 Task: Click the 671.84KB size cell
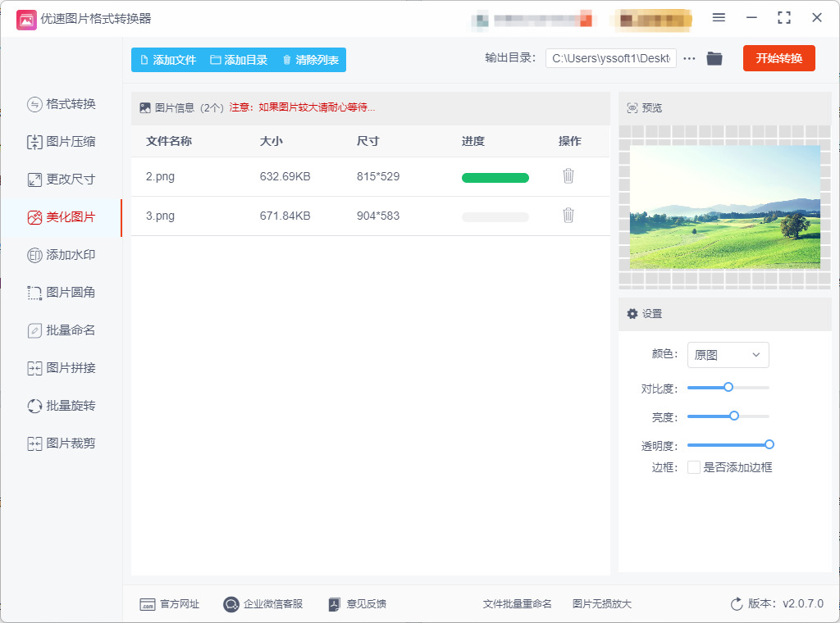pyautogui.click(x=285, y=216)
